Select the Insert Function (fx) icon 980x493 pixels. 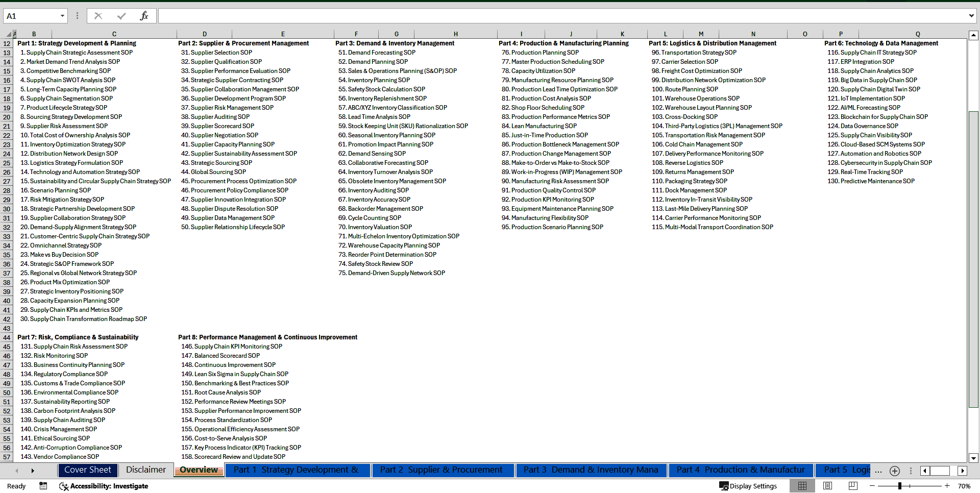(144, 16)
